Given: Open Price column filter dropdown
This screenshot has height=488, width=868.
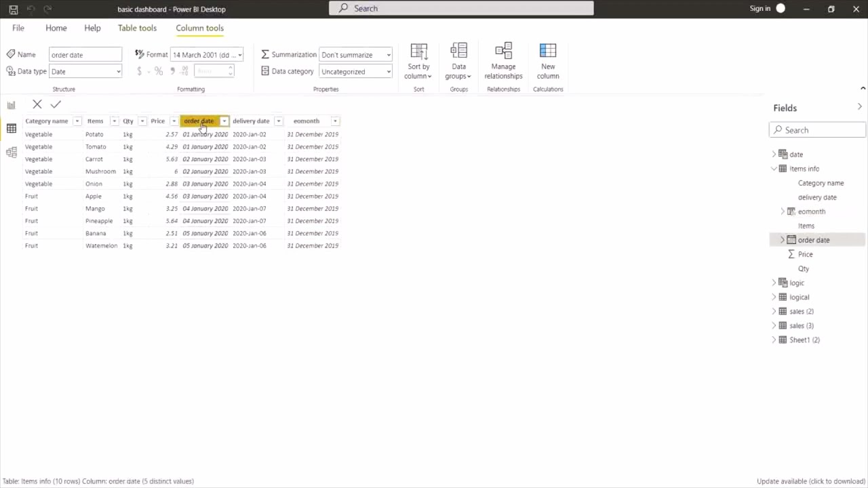Looking at the screenshot, I should point(174,121).
